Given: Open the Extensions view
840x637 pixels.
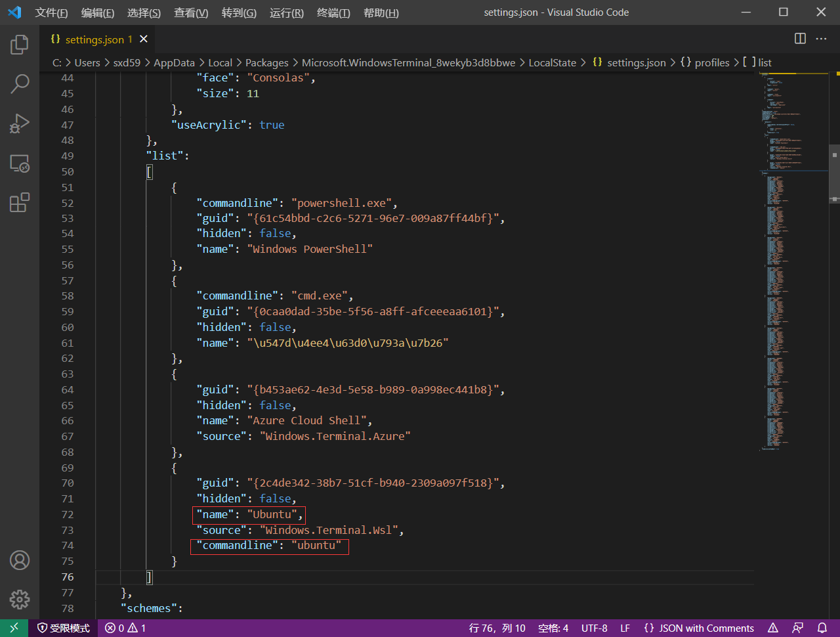Looking at the screenshot, I should point(20,202).
